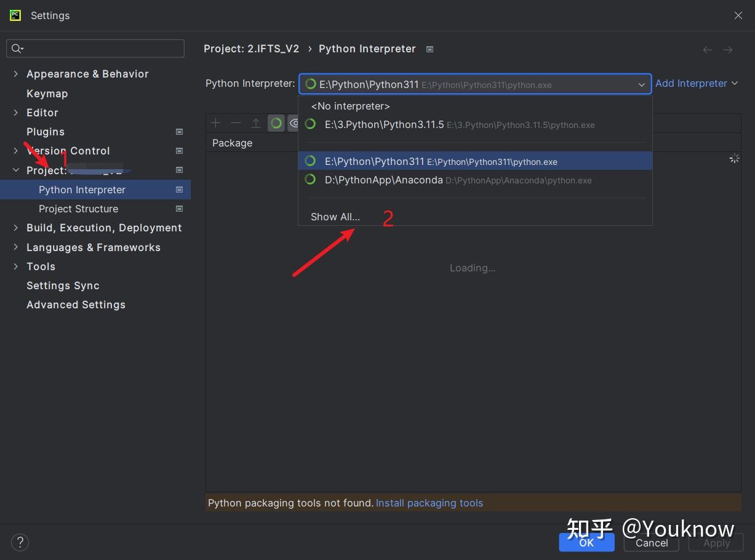Collapse the Python Interpreter combo box
This screenshot has height=560, width=755.
(641, 85)
